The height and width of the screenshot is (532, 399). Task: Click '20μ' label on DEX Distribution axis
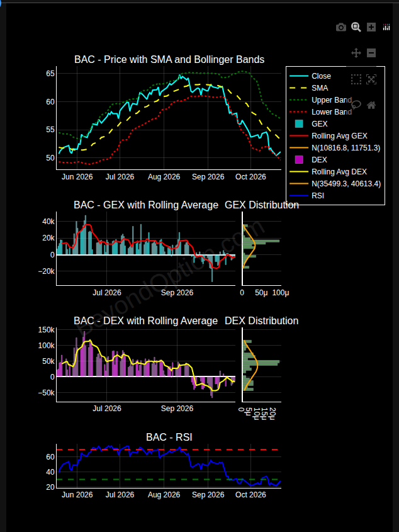271,414
